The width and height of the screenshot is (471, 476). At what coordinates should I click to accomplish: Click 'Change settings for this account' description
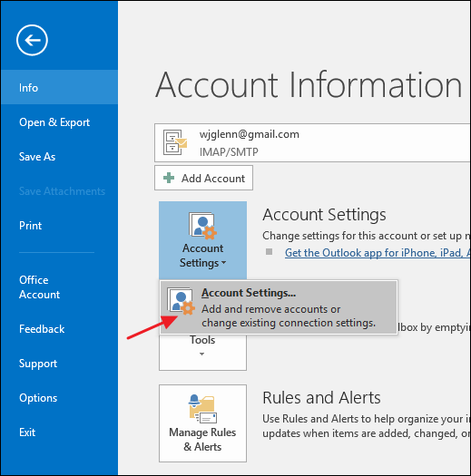[x=366, y=236]
